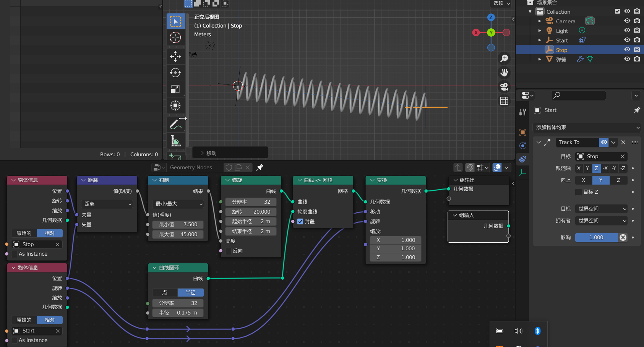Screen dimensions: 644x347
Task: Enable As Instance for the Stop object node
Action: pyautogui.click(x=15, y=254)
